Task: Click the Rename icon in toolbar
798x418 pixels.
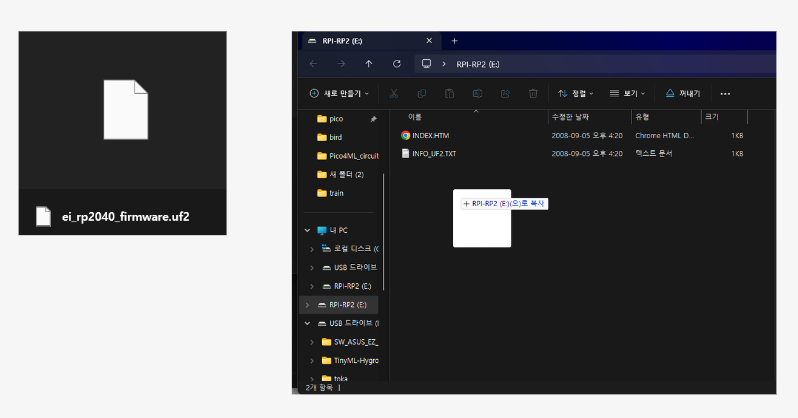Action: click(x=477, y=93)
